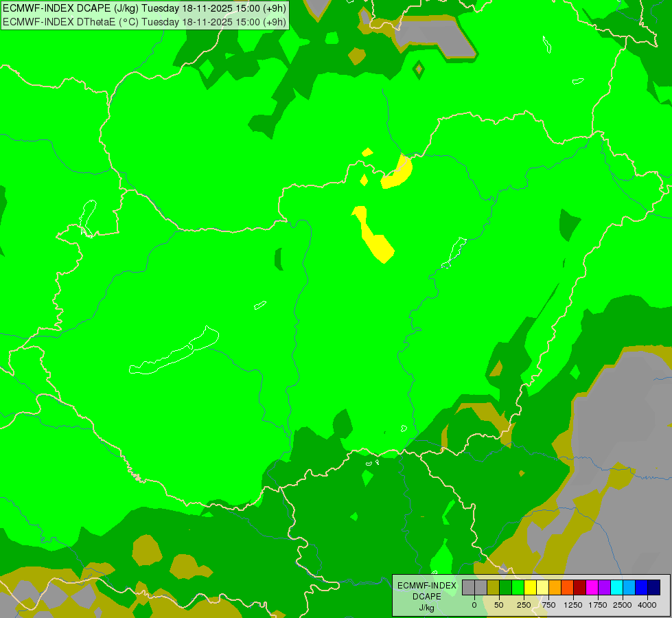
Task: Click the legend value label 1750
Action: [597, 605]
